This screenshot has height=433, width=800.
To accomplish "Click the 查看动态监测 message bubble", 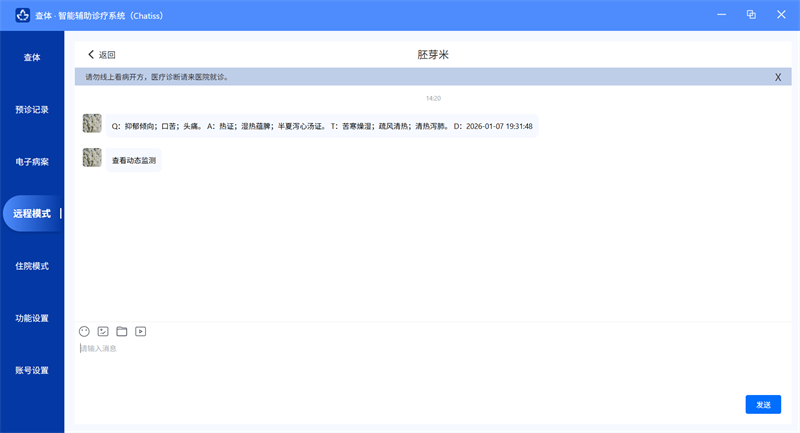I will (x=134, y=160).
